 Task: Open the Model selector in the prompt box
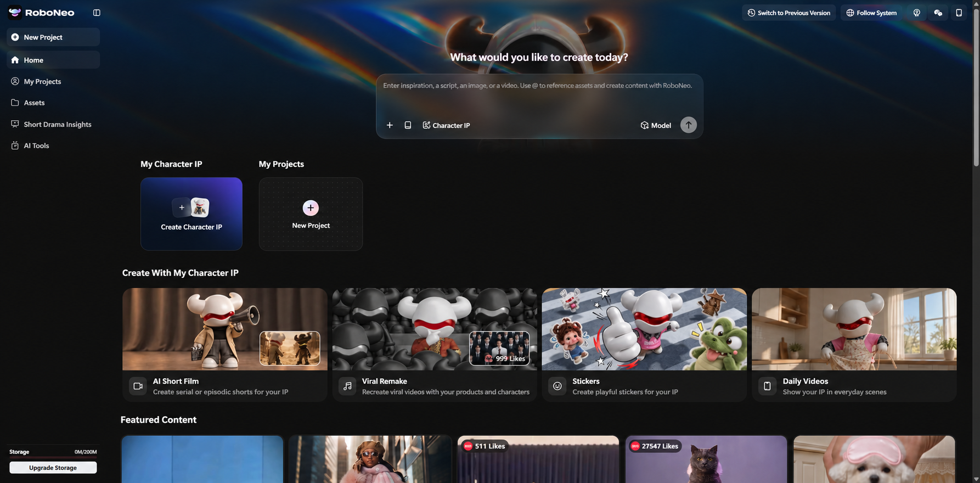click(656, 125)
